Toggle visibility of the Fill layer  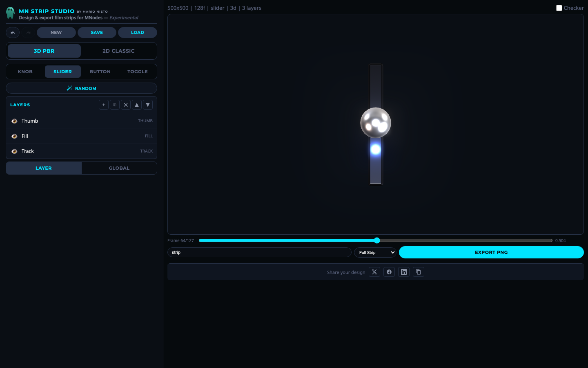pyautogui.click(x=15, y=136)
